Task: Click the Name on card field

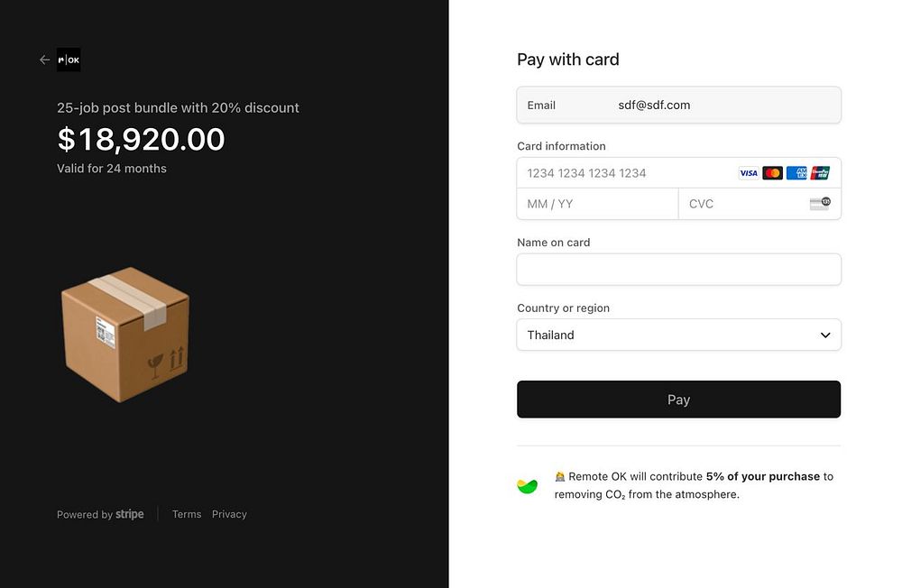Action: tap(678, 270)
